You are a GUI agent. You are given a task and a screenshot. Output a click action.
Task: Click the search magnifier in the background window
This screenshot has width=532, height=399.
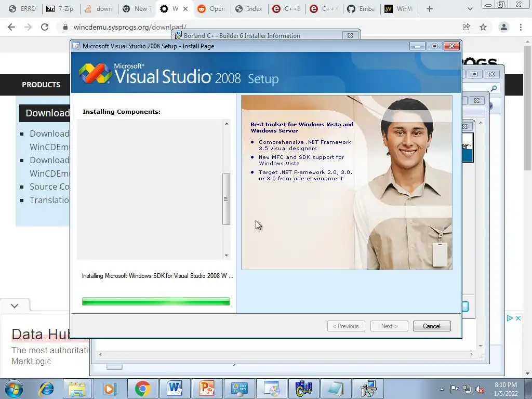(x=494, y=88)
